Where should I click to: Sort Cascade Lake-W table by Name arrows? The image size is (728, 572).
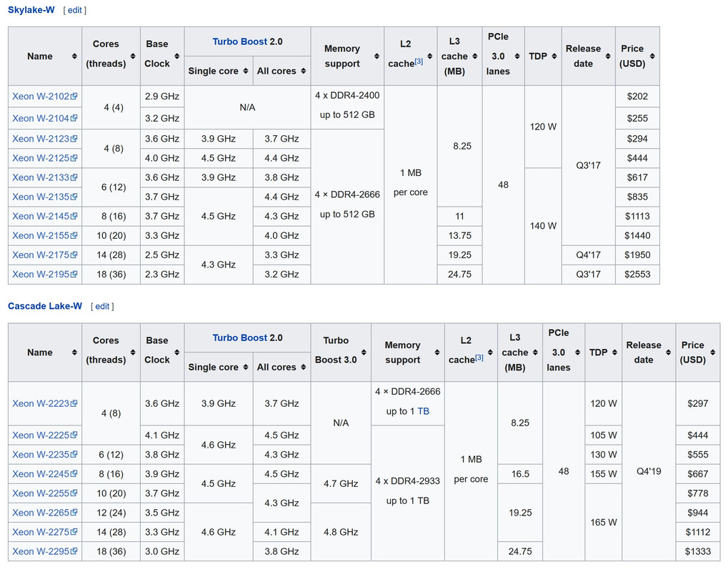pyautogui.click(x=74, y=352)
